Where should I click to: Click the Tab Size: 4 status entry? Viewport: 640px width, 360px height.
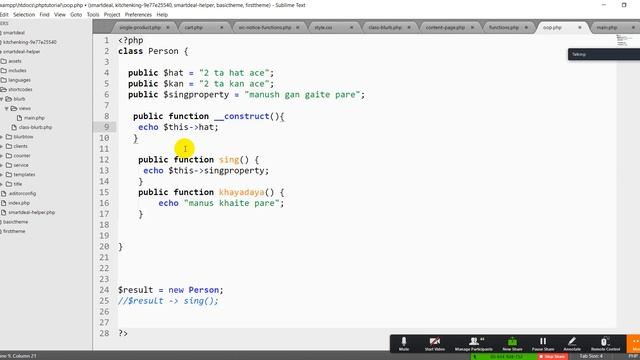[591, 356]
